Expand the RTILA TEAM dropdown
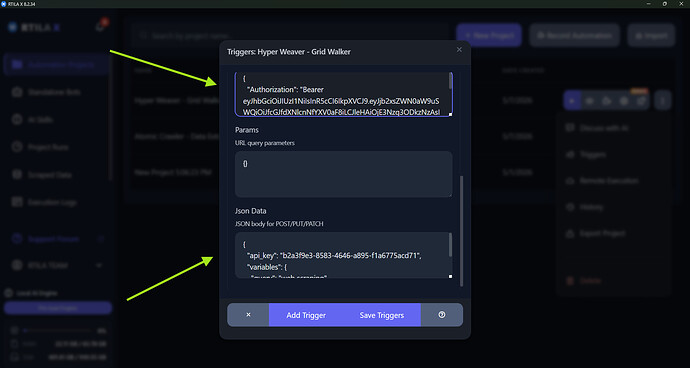690x368 pixels. click(99, 265)
